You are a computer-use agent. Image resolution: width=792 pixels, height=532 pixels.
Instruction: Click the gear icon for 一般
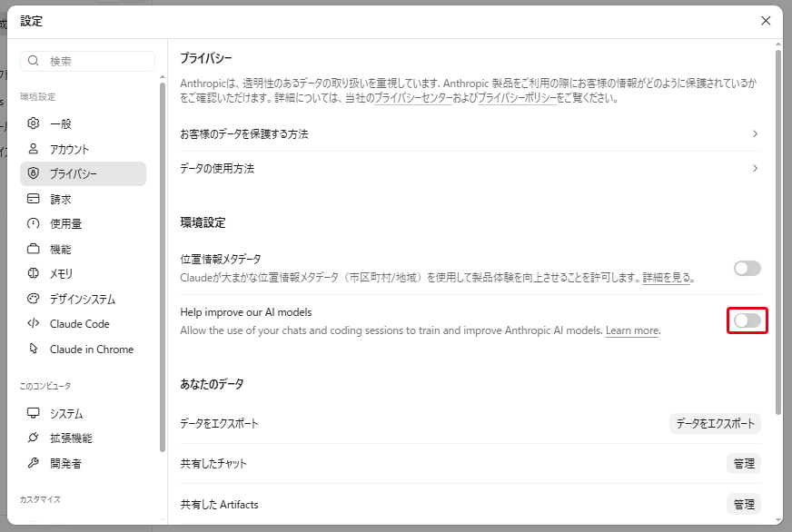(x=34, y=123)
